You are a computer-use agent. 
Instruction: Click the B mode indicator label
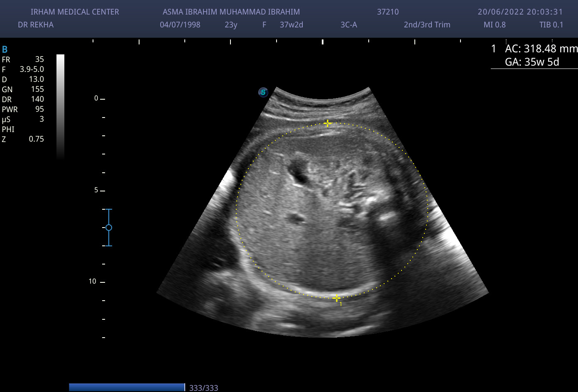point(5,50)
